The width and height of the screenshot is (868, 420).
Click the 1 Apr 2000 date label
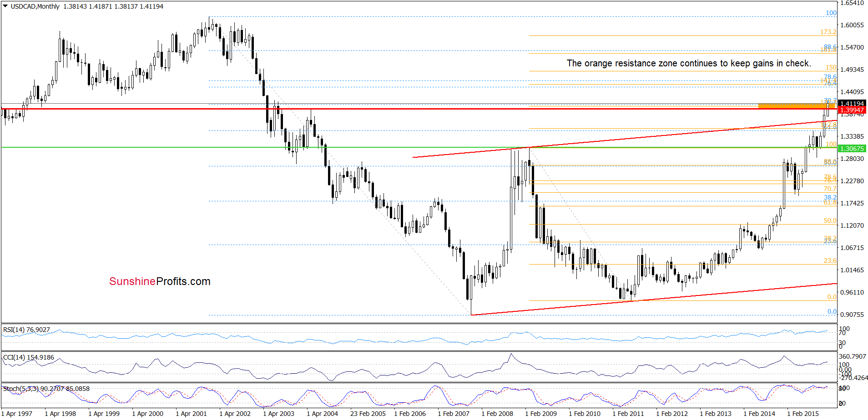point(148,414)
